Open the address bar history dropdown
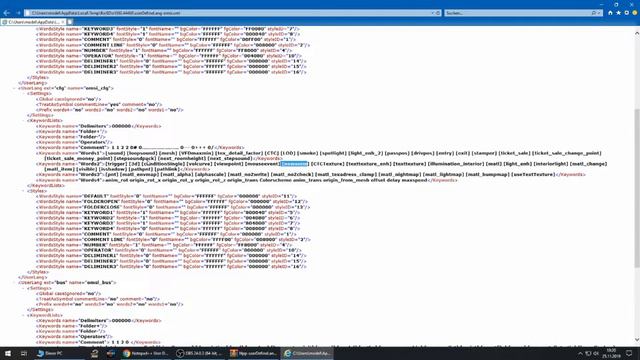This screenshot has height=360, width=640. [433, 13]
